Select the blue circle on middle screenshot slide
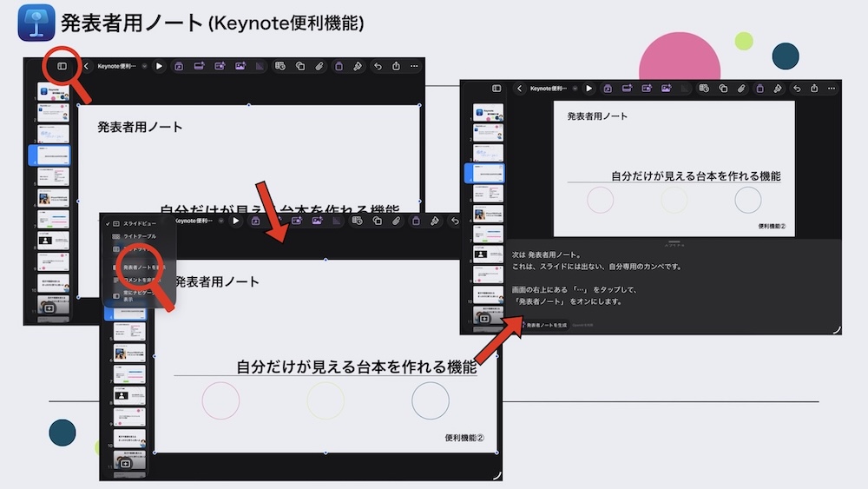Viewport: 868px width, 489px height. [x=431, y=400]
